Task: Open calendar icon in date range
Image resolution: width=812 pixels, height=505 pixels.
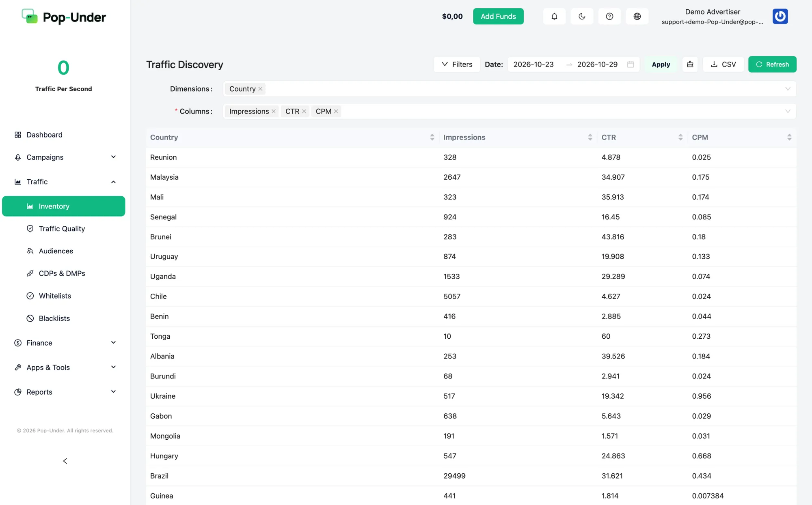Action: tap(631, 64)
